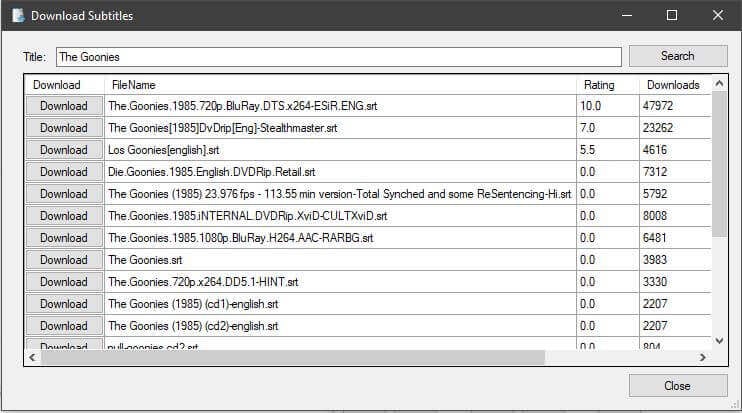742x413 pixels.
Task: Close the dialog using the Close button
Action: point(678,386)
